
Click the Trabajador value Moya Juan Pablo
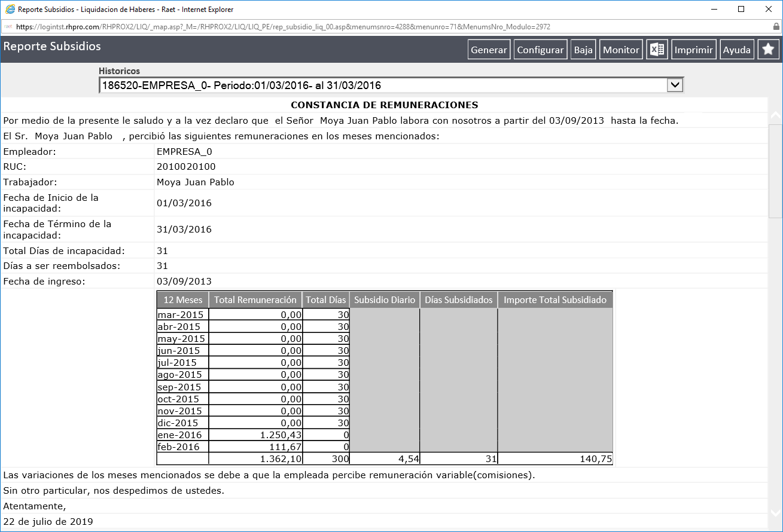pyautogui.click(x=196, y=182)
